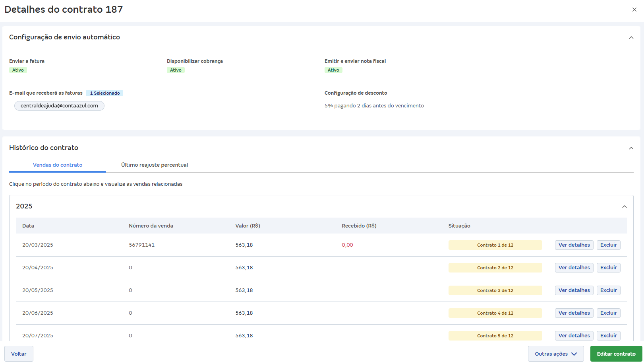Click the Data column header

pos(28,226)
